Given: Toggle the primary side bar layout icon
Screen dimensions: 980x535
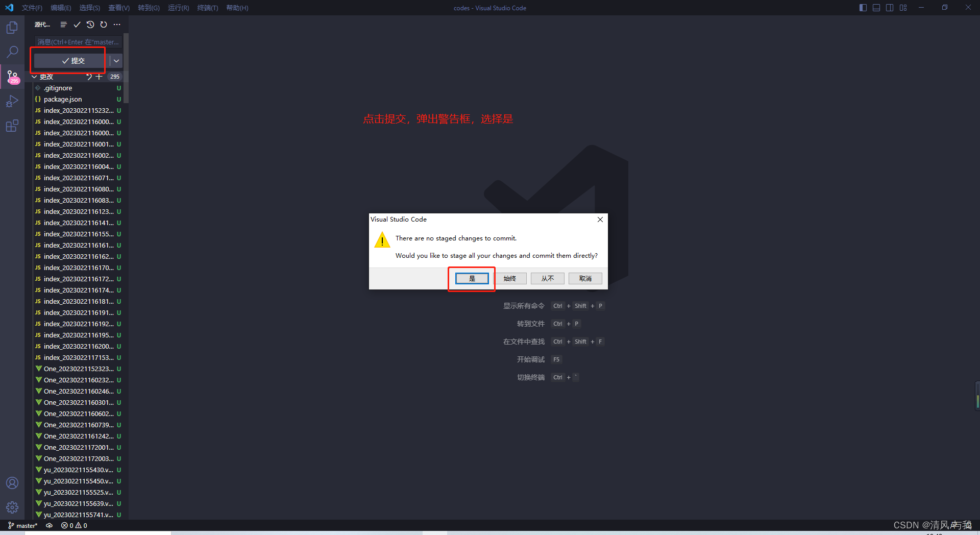Looking at the screenshot, I should click(x=863, y=8).
